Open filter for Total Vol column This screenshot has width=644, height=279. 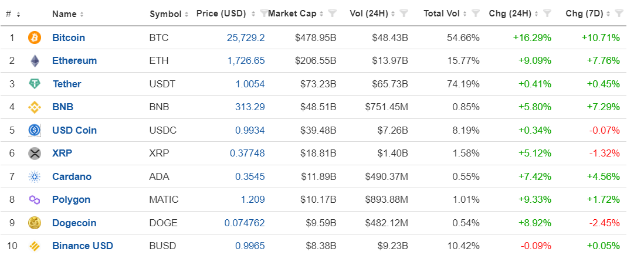tap(476, 13)
